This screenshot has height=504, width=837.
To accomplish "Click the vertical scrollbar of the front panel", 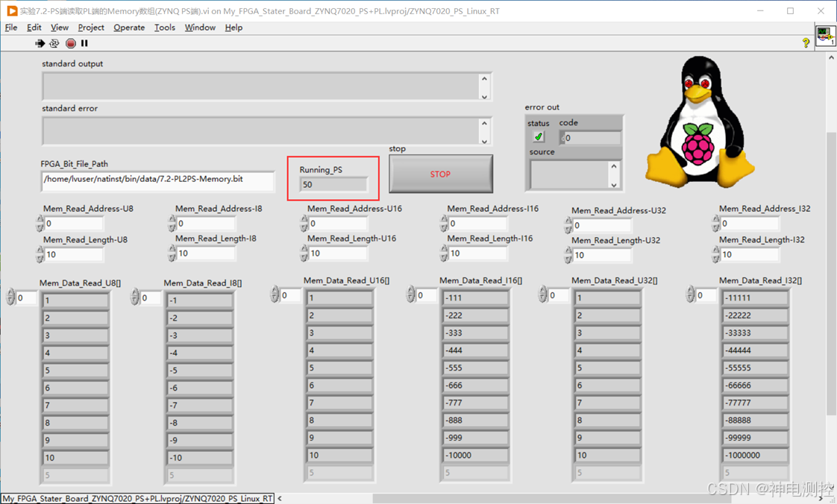I will point(831,272).
